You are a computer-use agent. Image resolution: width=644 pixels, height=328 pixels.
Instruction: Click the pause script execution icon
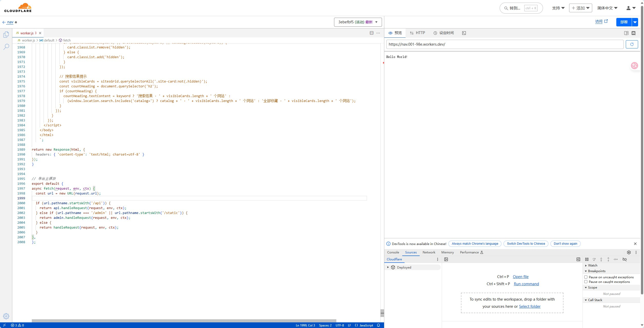pyautogui.click(x=587, y=259)
